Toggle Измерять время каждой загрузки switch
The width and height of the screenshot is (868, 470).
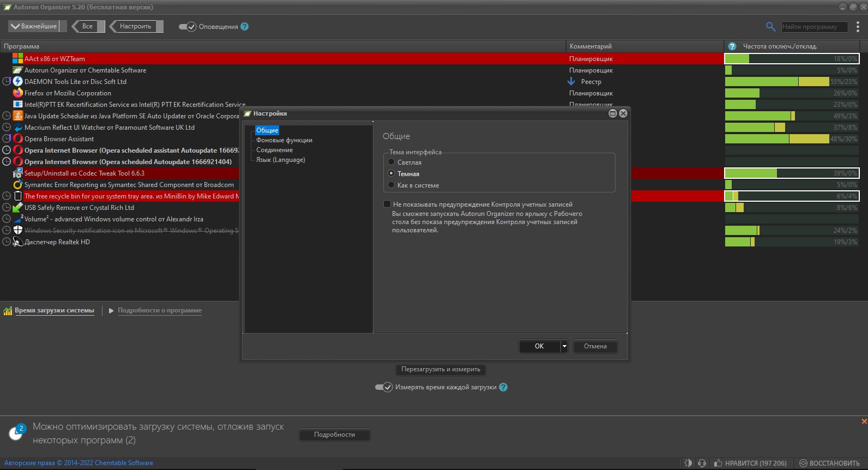coord(383,387)
